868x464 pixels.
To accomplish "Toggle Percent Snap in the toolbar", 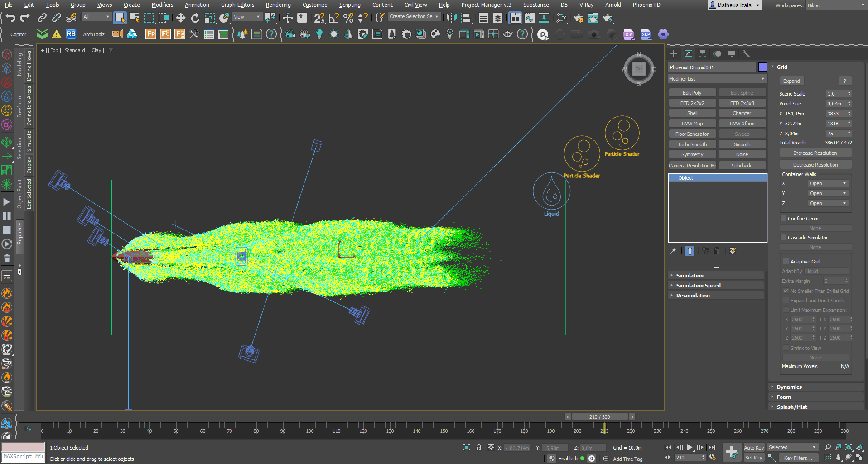I will click(348, 18).
